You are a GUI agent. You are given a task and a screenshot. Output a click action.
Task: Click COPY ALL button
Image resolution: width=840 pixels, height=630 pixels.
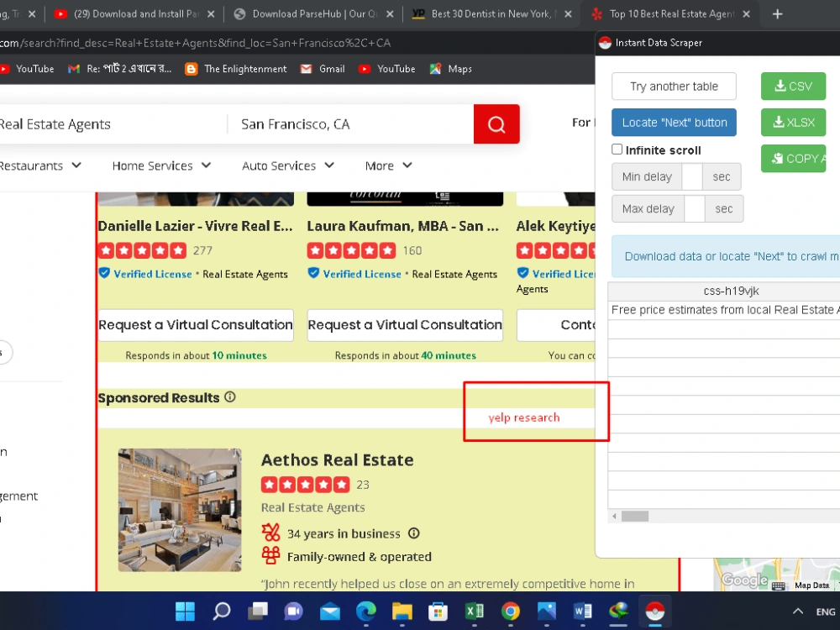point(794,159)
